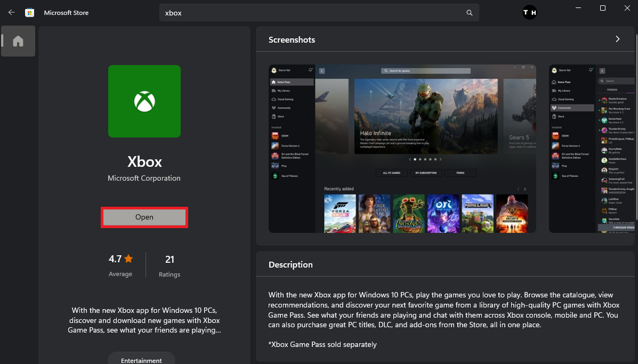
Task: Click the Microsoft Store title in the titlebar
Action: coord(66,12)
